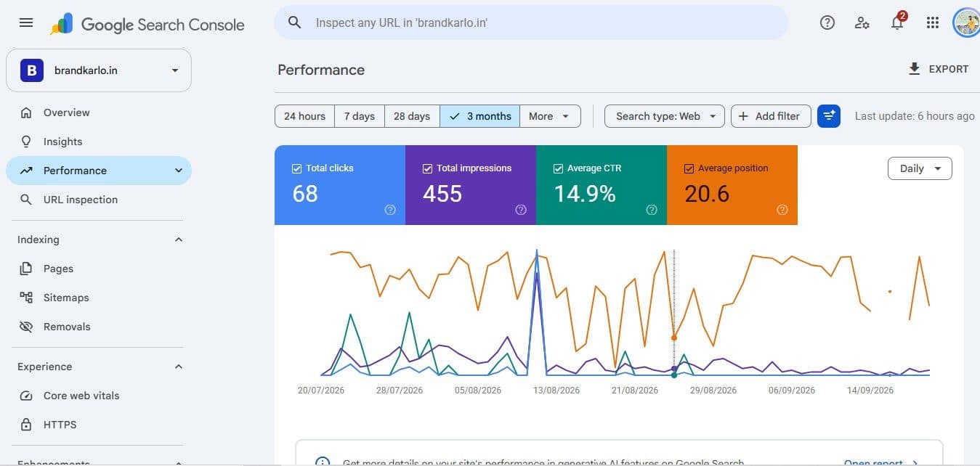Viewport: 980px width, 466px height.
Task: Collapse the Indexing section
Action: [x=179, y=240]
